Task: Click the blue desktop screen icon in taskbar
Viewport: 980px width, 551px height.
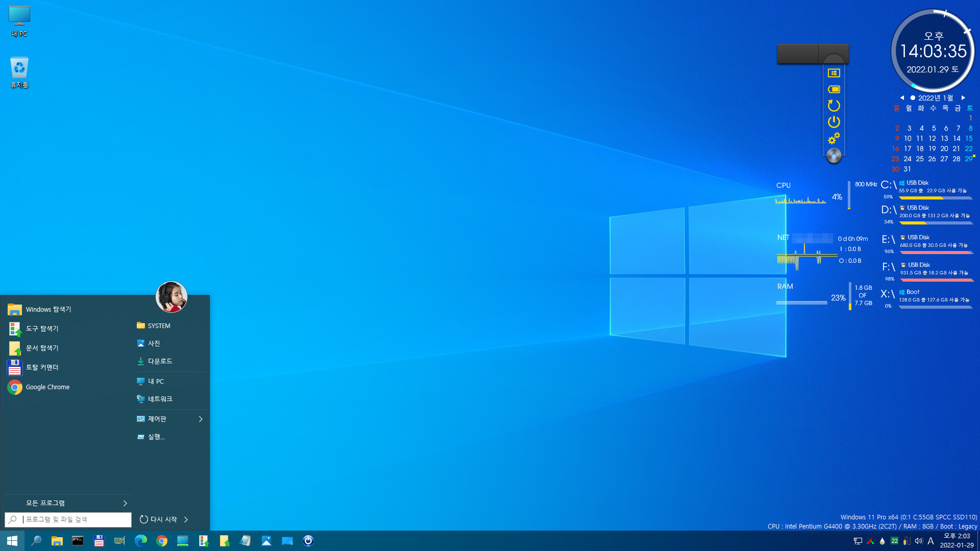Action: 287,541
